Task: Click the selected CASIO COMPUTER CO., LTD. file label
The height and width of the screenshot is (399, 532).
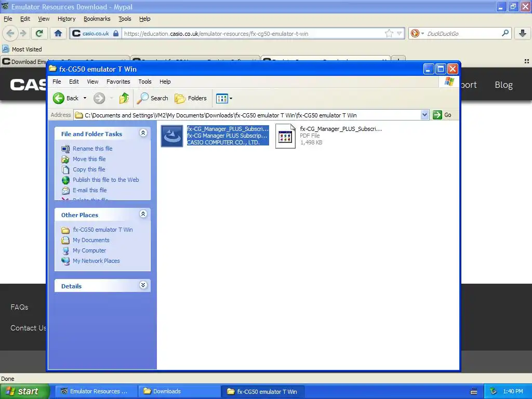Action: [223, 142]
